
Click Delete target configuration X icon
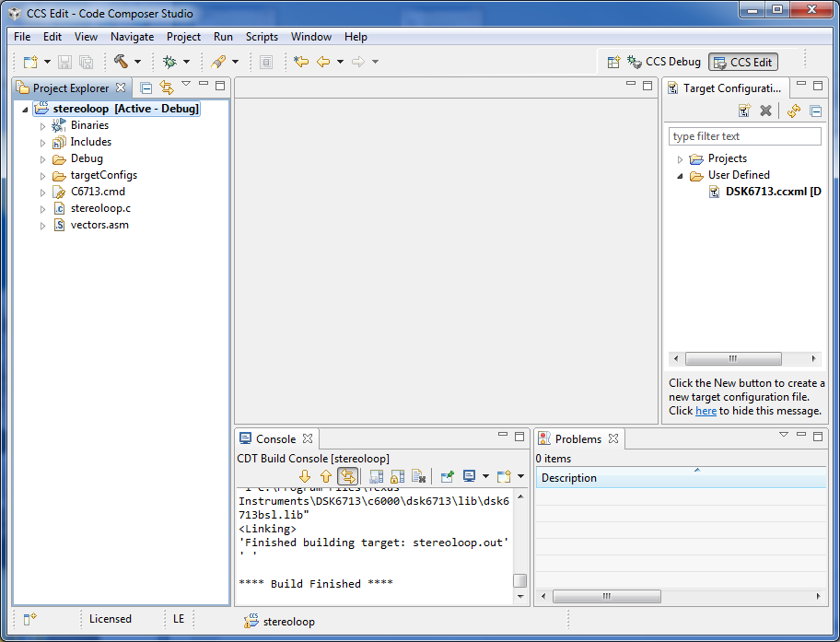(x=766, y=111)
